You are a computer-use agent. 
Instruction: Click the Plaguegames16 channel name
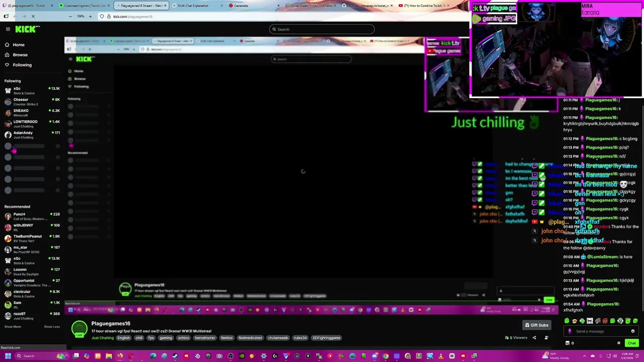pyautogui.click(x=111, y=323)
